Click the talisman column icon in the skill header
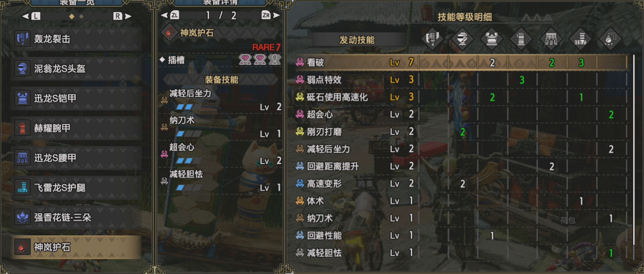The width and height of the screenshot is (644, 274). 610,39
